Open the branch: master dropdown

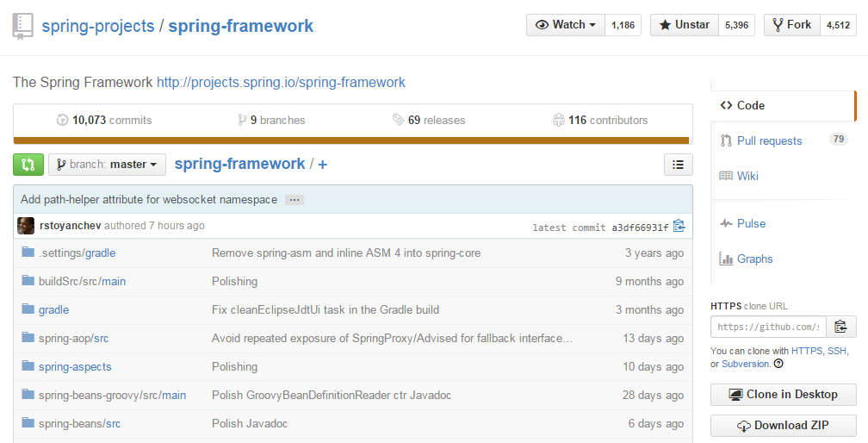(107, 165)
